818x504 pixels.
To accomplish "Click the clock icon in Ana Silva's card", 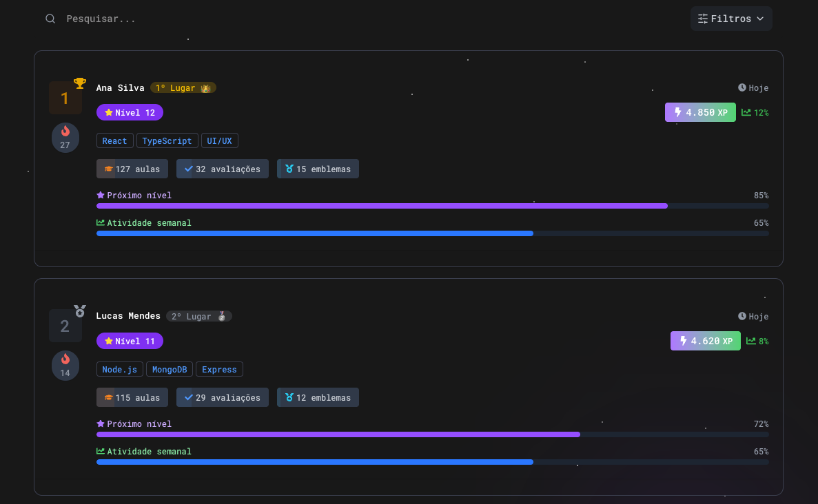I will pyautogui.click(x=742, y=87).
